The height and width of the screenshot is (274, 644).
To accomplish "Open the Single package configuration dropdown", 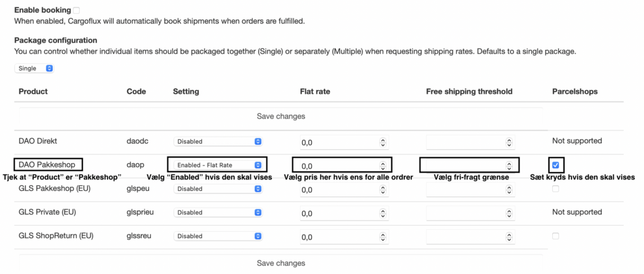I will point(34,68).
